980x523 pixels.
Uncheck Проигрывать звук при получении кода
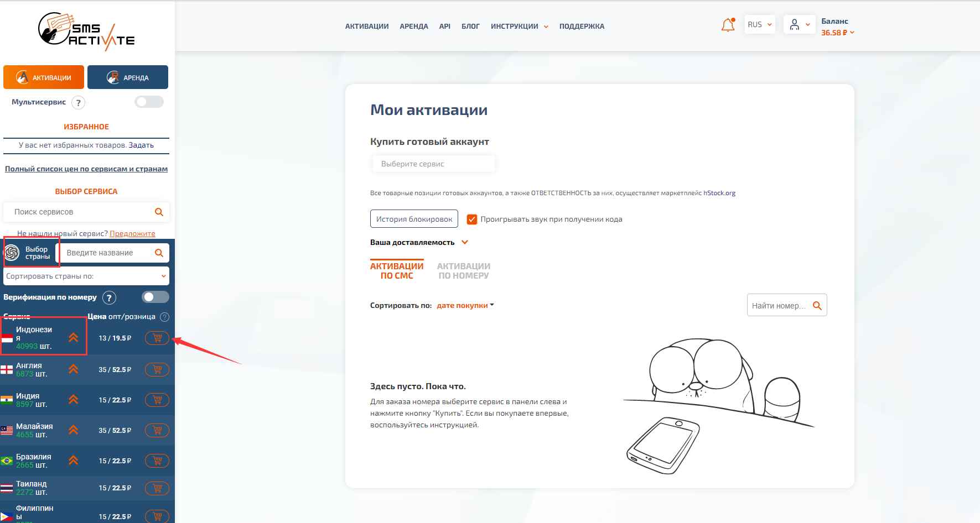(472, 219)
